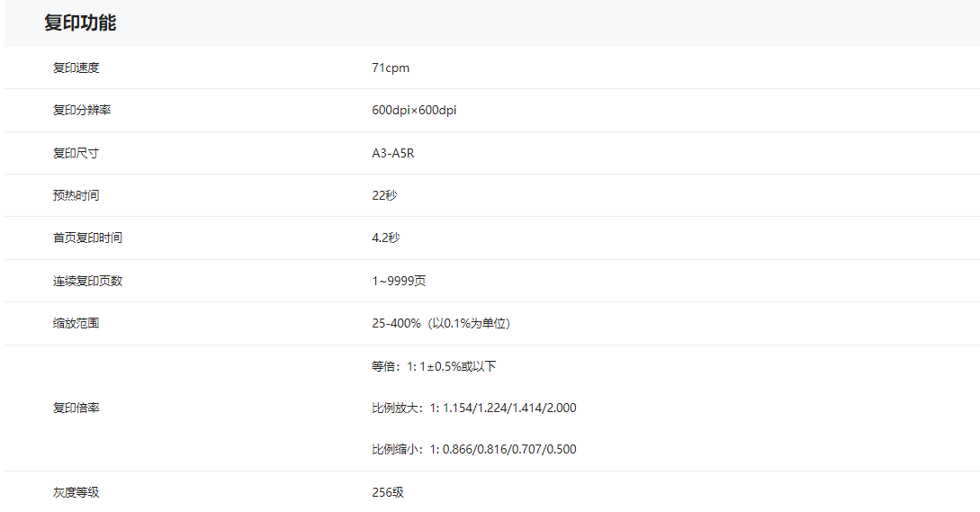
Task: Click the 复印尺寸 row label
Action: 76,153
